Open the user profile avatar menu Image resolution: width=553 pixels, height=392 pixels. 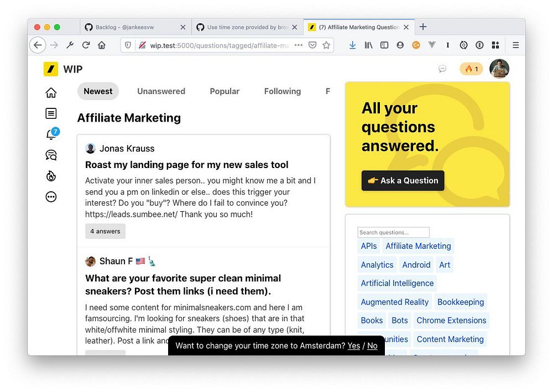click(x=499, y=69)
